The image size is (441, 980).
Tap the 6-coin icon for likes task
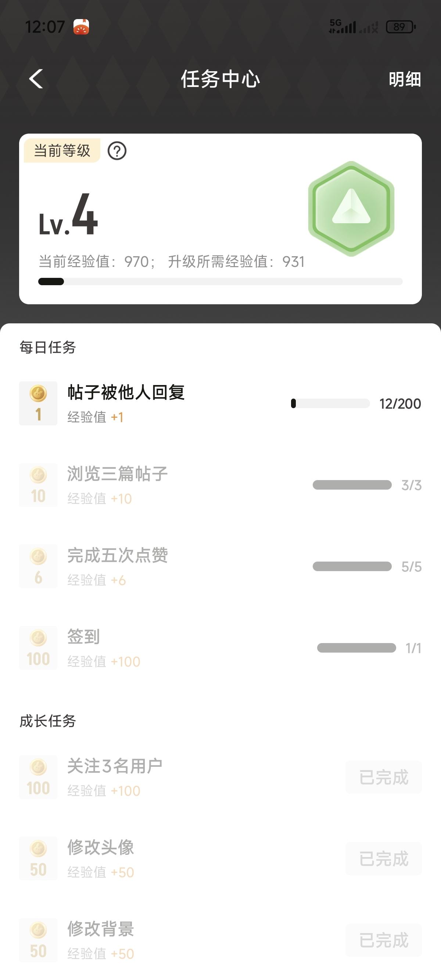pos(38,566)
